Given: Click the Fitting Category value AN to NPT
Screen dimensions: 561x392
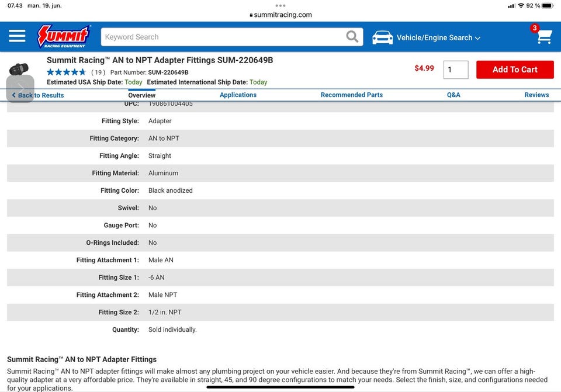Looking at the screenshot, I should tap(164, 138).
